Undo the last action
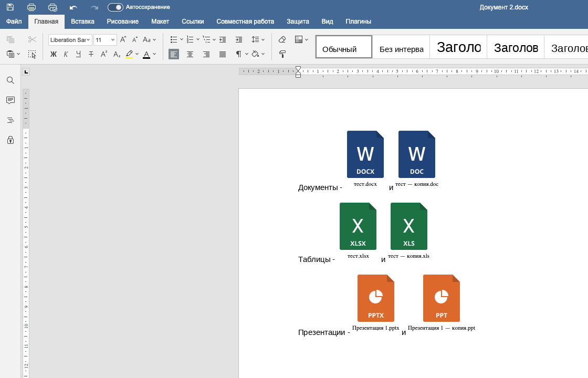The width and height of the screenshot is (588, 378). coord(73,7)
